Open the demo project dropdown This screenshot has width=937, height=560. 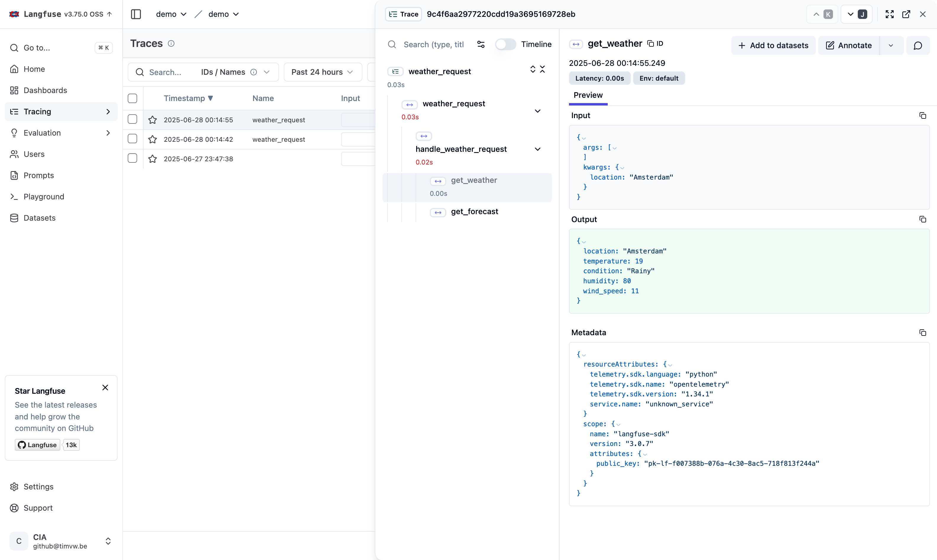tap(223, 14)
